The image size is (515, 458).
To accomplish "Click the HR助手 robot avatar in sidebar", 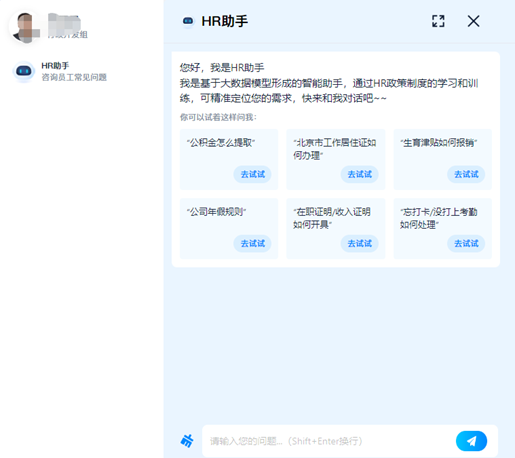I will [x=24, y=71].
